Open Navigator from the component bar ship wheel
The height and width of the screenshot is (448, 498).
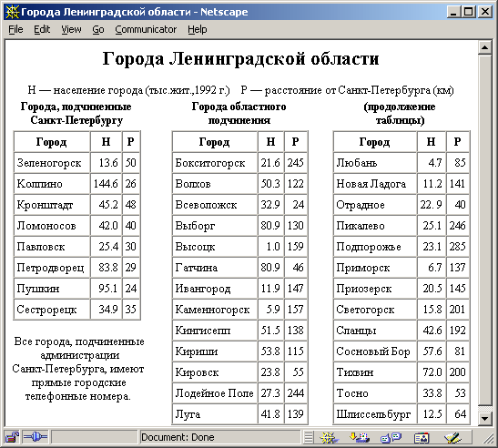click(329, 437)
